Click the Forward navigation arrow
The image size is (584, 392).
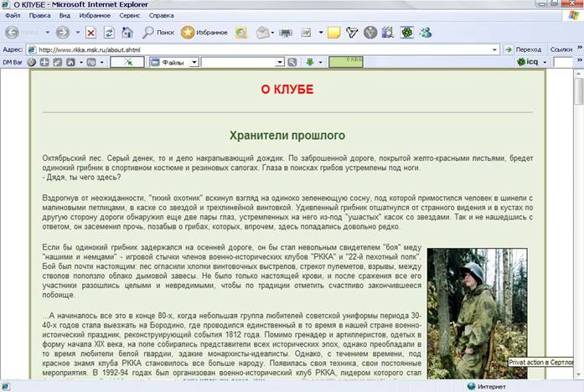[63, 33]
